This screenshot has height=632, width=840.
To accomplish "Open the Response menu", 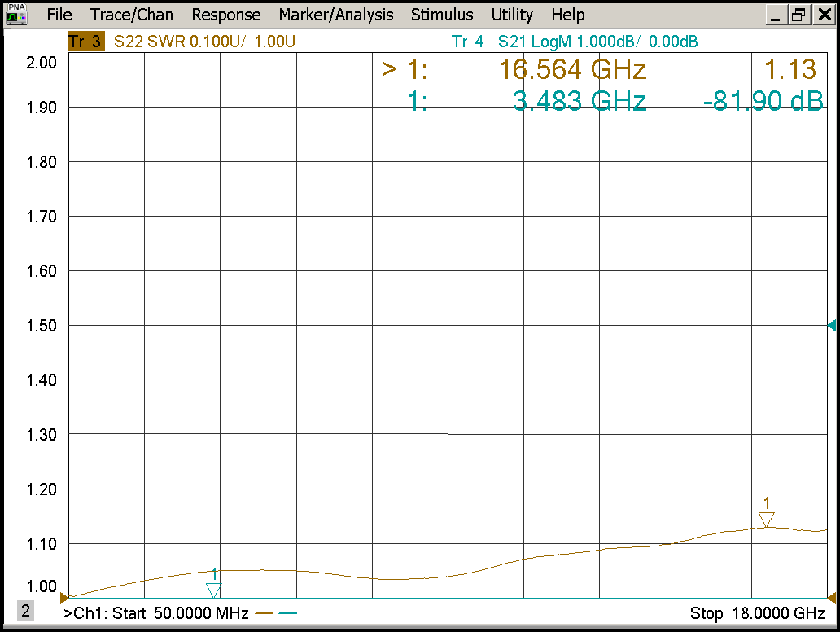I will 226,15.
